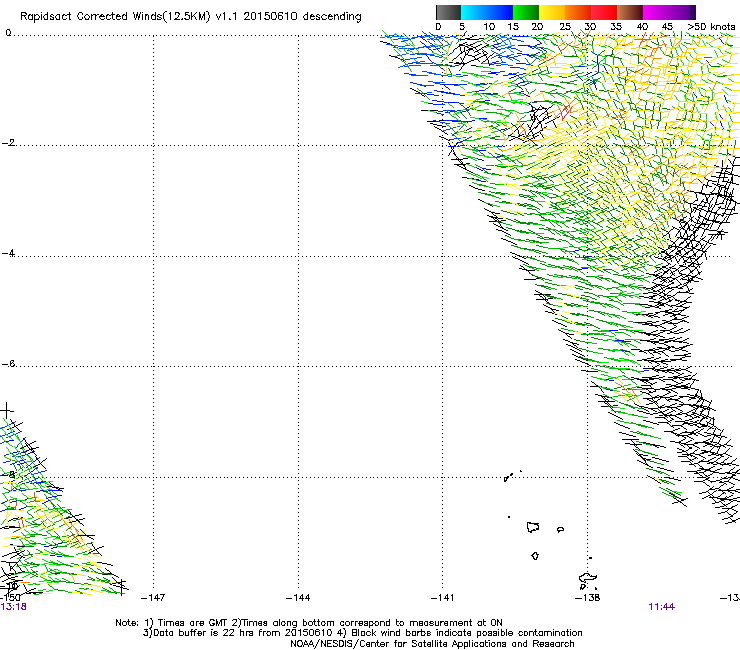Click the gray 0-5 knots legend segment
Viewport: 740px width, 650px height.
[449, 12]
